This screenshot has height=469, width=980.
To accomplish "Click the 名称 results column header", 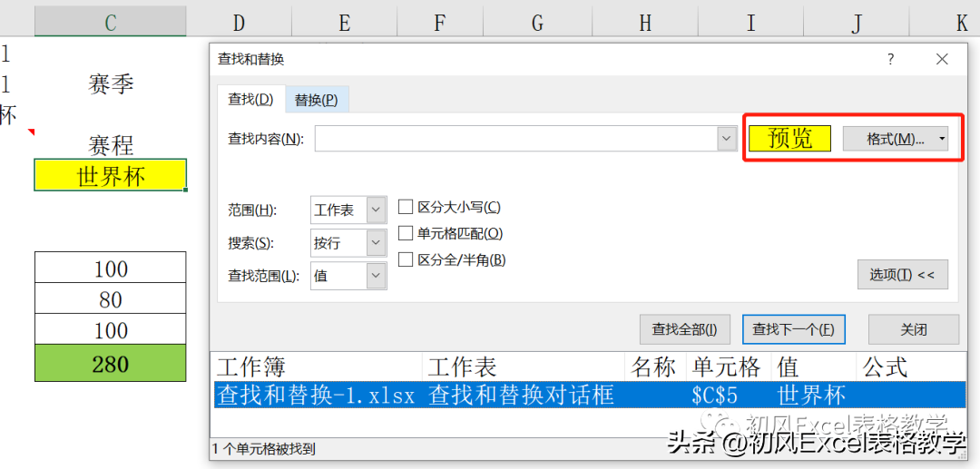I will tap(654, 367).
